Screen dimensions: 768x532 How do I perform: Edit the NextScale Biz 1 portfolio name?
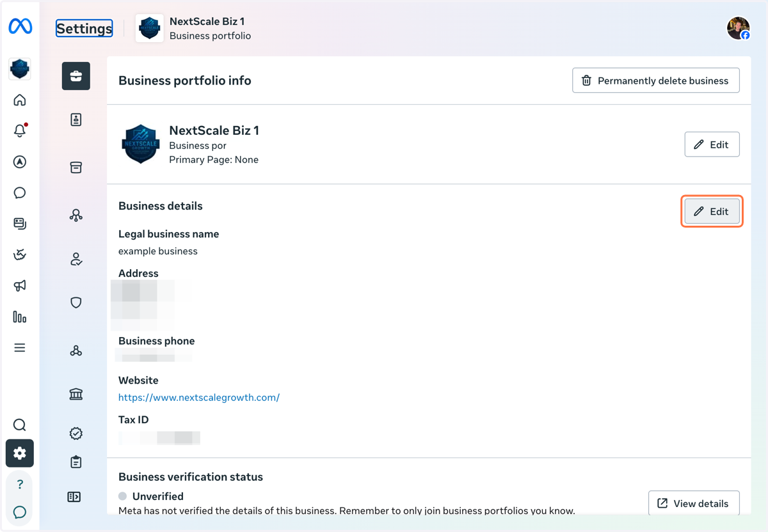(712, 145)
